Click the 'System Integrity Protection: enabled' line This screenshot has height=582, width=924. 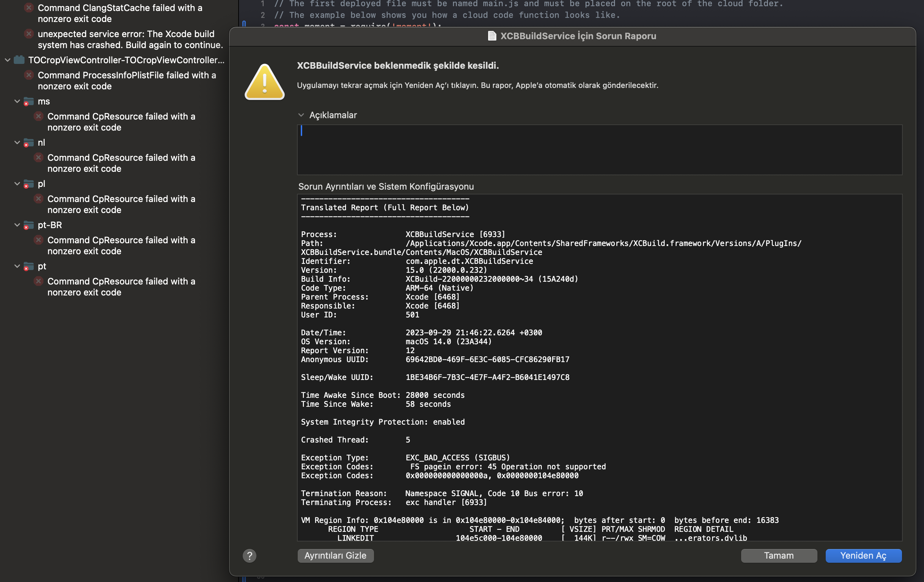[x=383, y=422]
